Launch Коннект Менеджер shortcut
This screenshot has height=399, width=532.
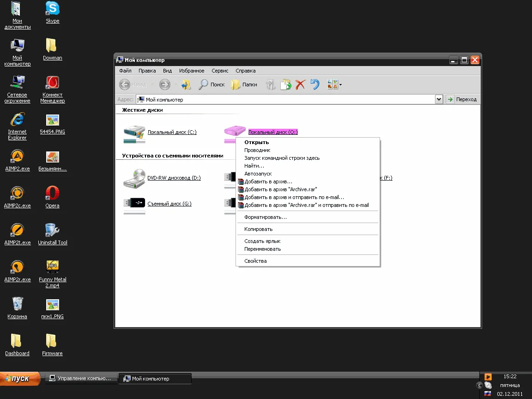[52, 89]
